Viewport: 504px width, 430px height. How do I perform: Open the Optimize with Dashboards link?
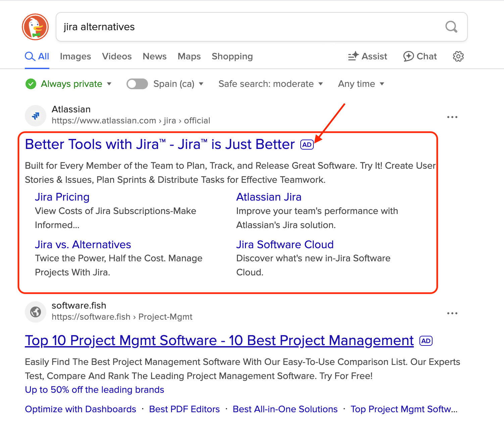81,409
